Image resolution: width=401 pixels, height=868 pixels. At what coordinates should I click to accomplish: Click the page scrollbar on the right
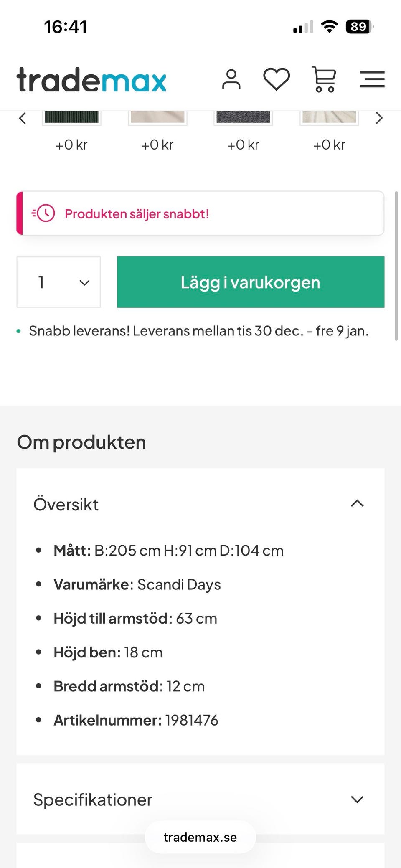point(396,266)
